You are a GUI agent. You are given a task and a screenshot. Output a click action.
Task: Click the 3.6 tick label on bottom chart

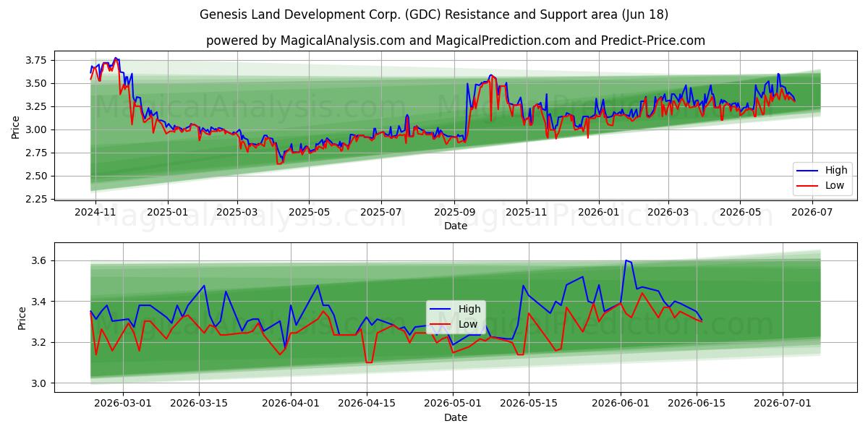(40, 260)
